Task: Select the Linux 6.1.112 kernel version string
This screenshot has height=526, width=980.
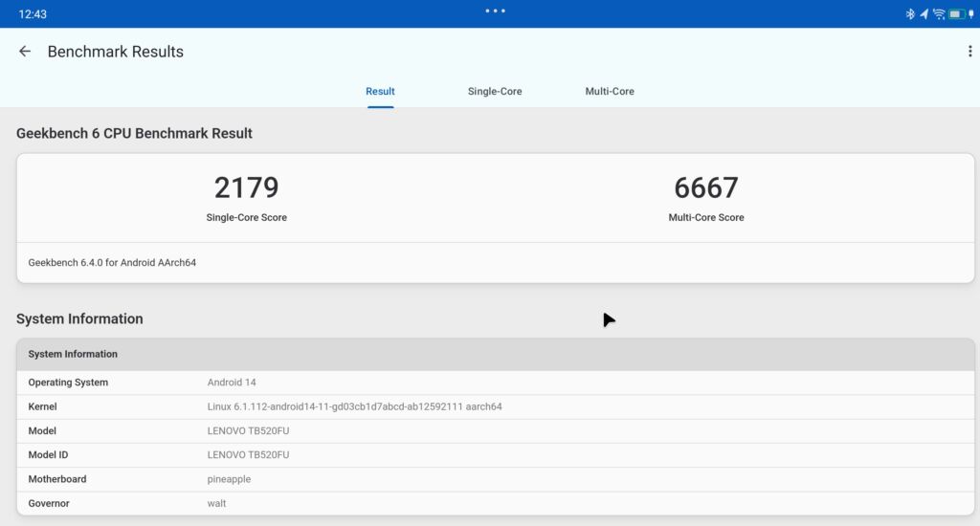Action: pyautogui.click(x=354, y=406)
